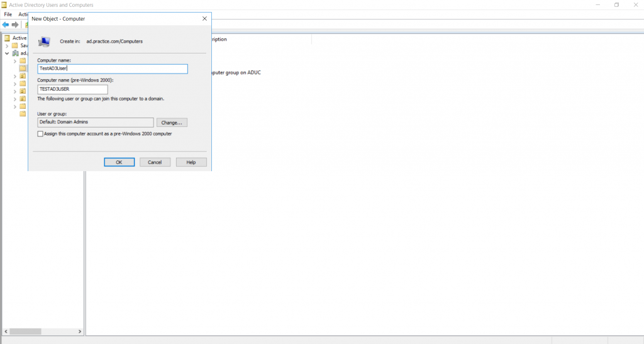Image resolution: width=644 pixels, height=344 pixels.
Task: Click the 'Default: Domain Admins' field
Action: coord(96,123)
